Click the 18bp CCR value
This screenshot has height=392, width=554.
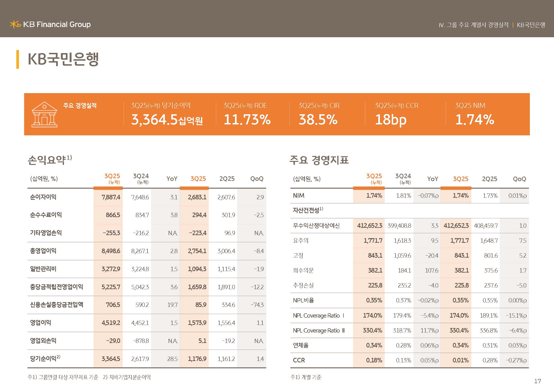pos(390,120)
